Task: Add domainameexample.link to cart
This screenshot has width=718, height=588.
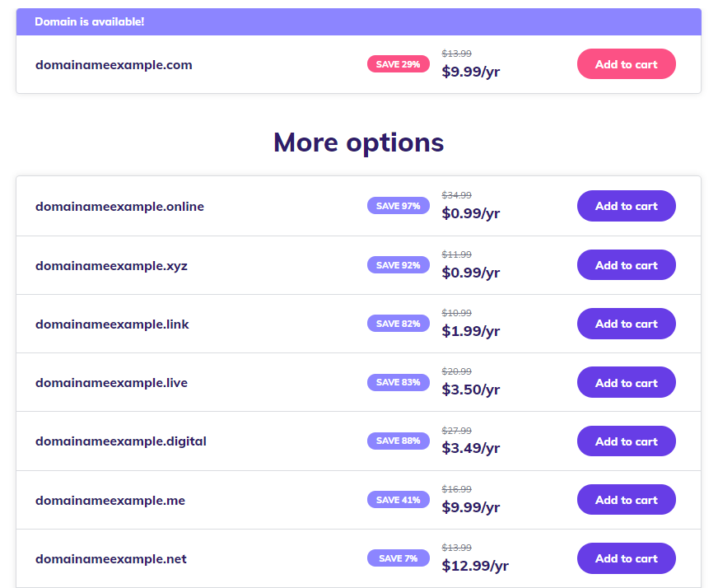Action: point(626,324)
